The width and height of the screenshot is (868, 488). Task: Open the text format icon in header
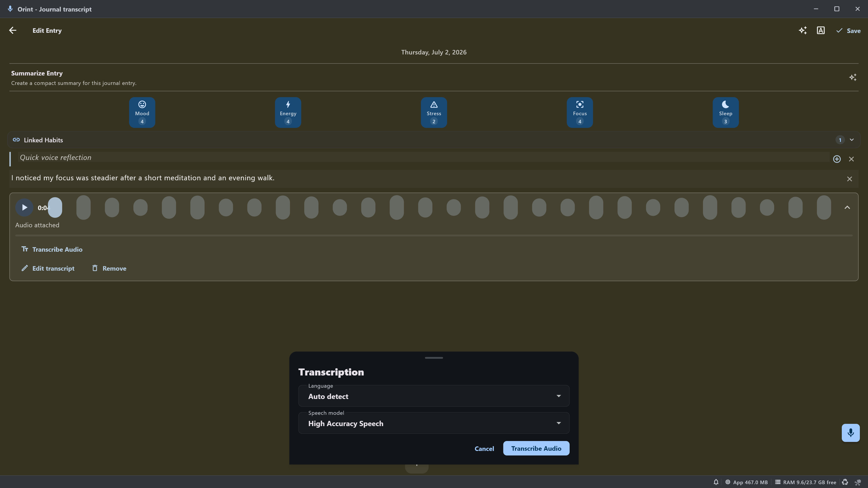[x=821, y=30]
